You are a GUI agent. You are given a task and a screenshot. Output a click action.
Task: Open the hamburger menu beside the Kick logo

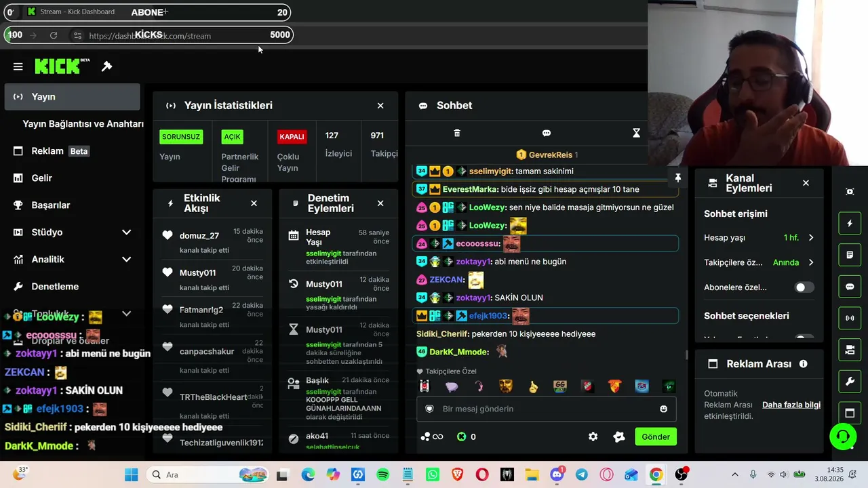pos(18,66)
